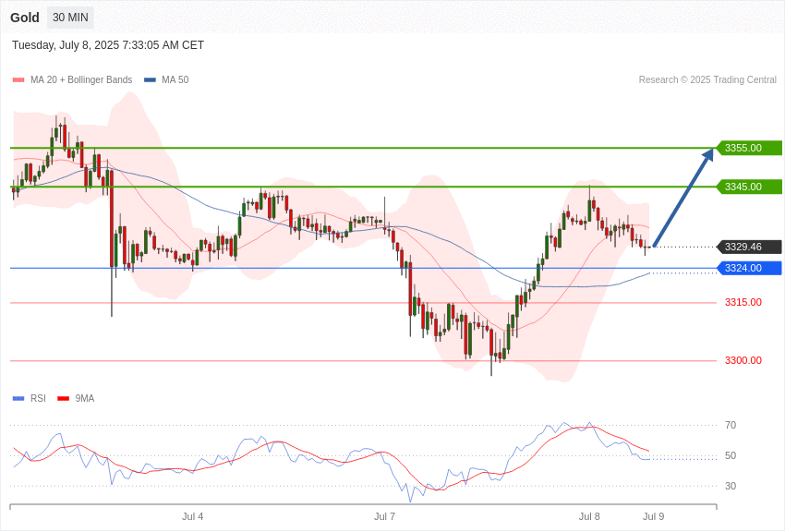The width and height of the screenshot is (785, 532).
Task: Click the Jul 4 date axis label
Action: point(192,516)
